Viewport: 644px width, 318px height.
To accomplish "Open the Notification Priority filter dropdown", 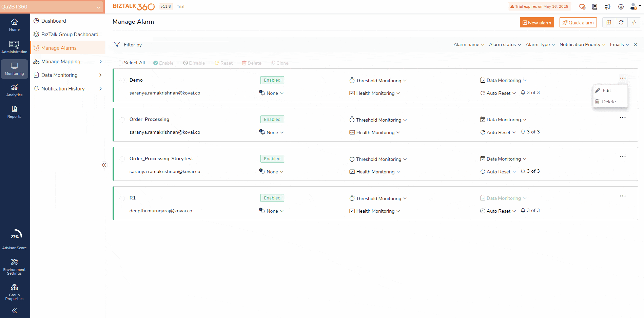I will [x=582, y=45].
